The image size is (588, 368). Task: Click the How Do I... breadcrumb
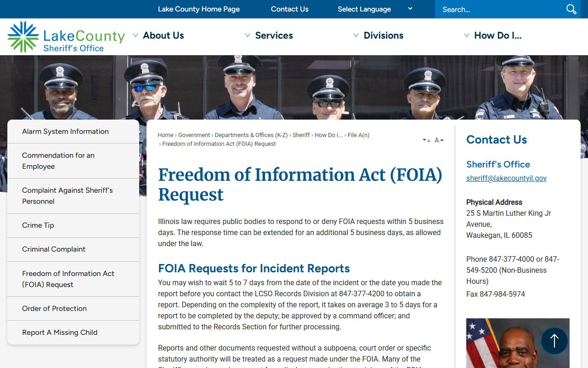tap(328, 135)
